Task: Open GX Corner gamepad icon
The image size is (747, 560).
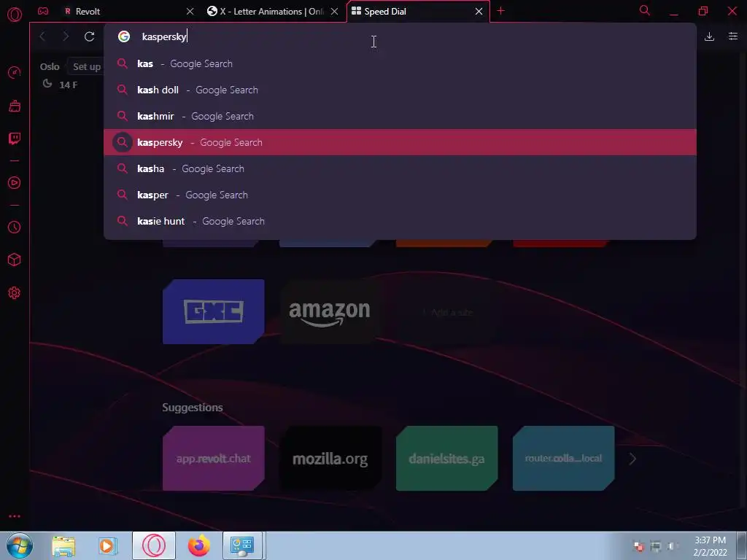Action: tap(43, 11)
